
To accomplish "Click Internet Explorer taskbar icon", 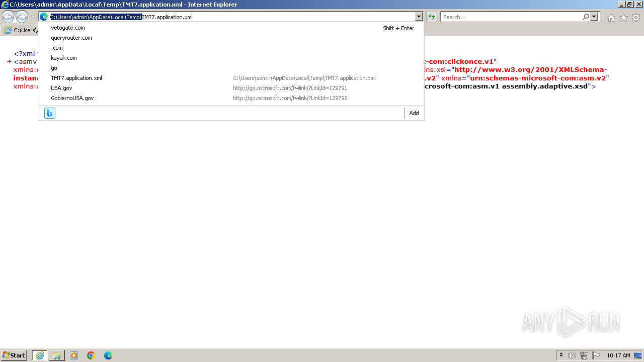I will (x=40, y=355).
